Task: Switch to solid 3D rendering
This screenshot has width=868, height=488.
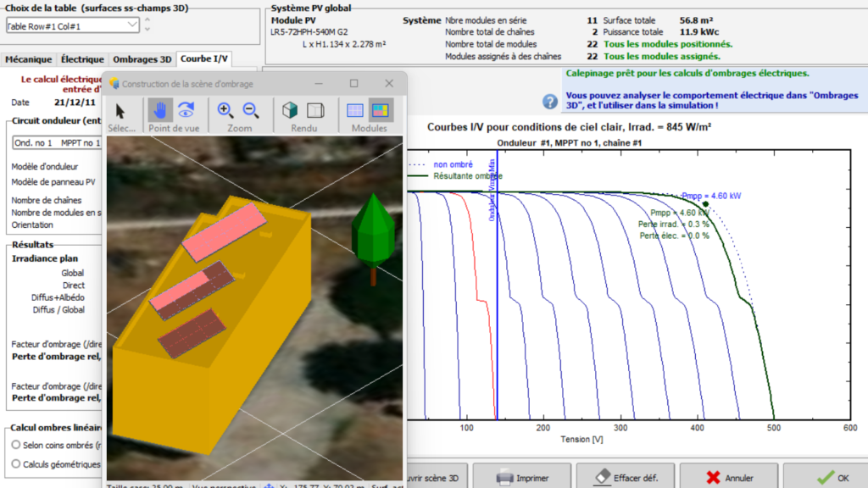Action: pyautogui.click(x=290, y=110)
